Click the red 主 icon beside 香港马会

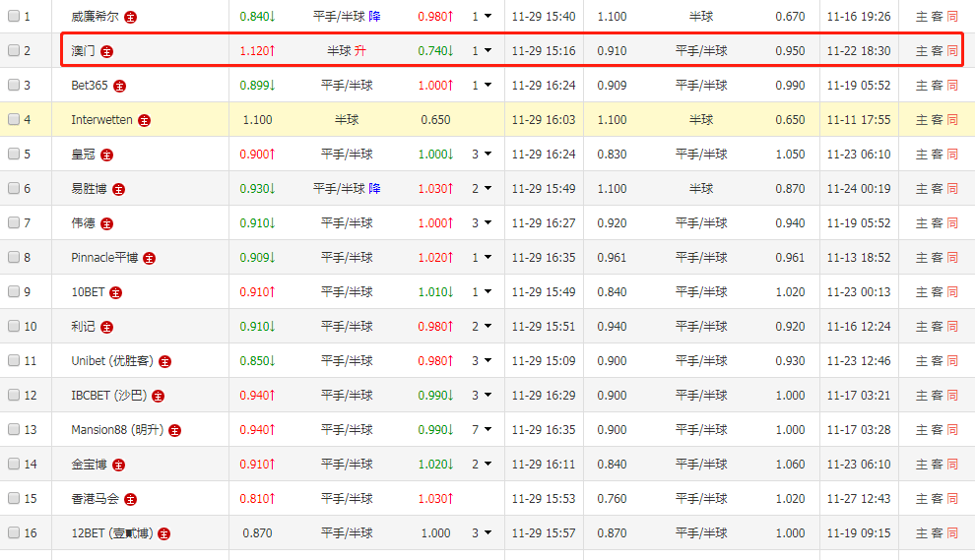[131, 499]
